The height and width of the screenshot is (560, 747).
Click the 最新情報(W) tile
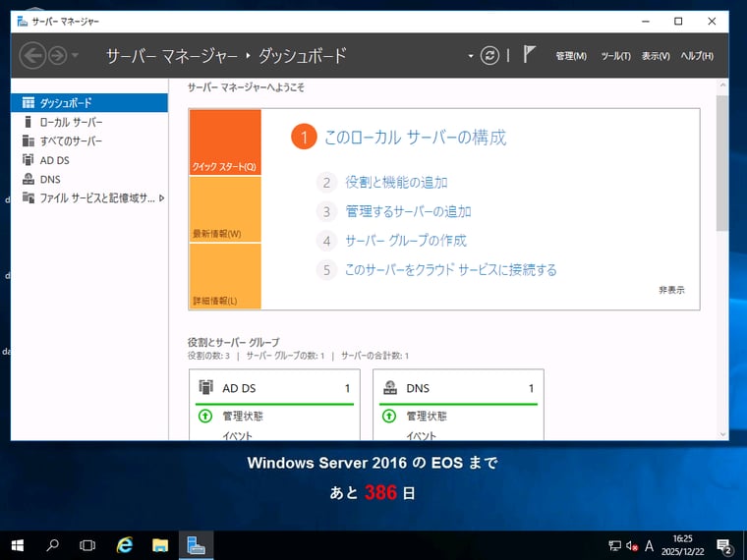tap(225, 209)
